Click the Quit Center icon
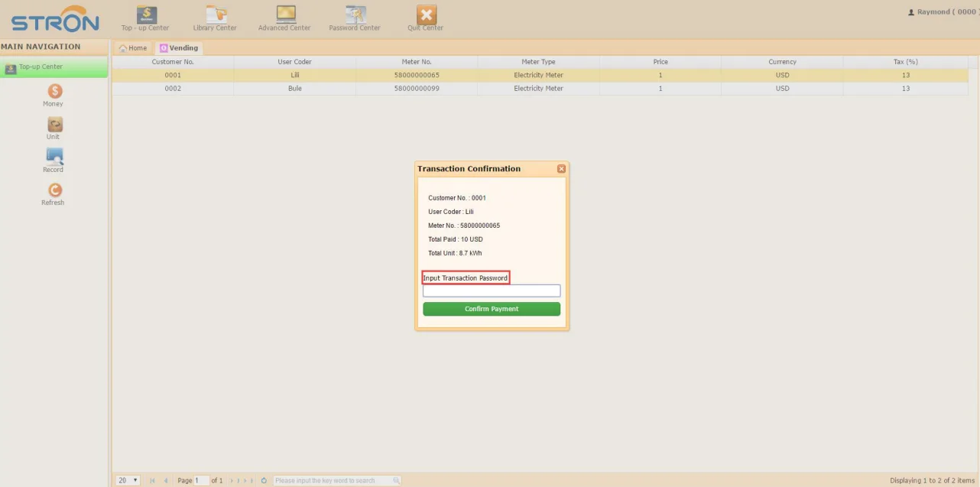The image size is (980, 487). (x=426, y=15)
